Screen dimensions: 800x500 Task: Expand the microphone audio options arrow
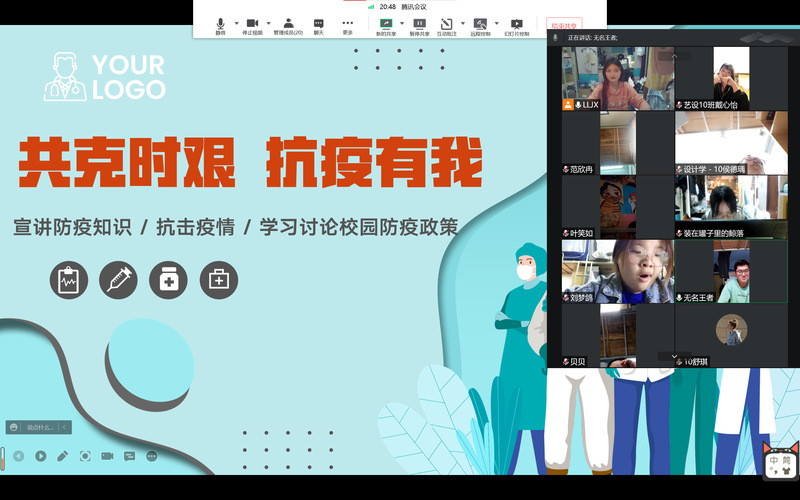click(236, 23)
